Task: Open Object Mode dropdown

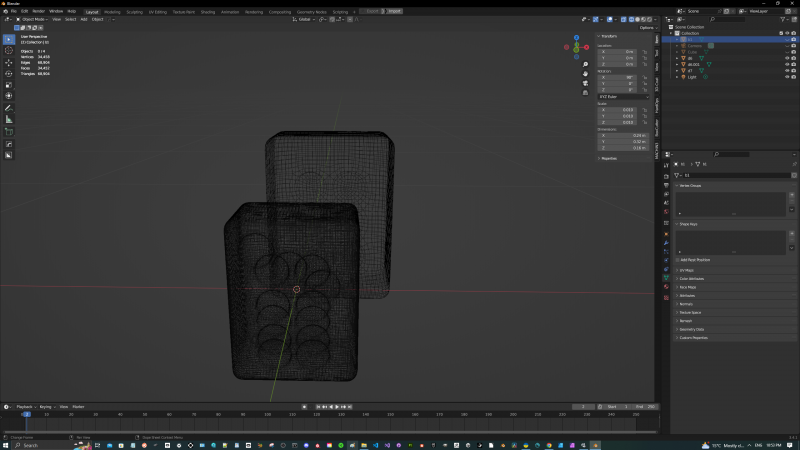Action: (32, 19)
